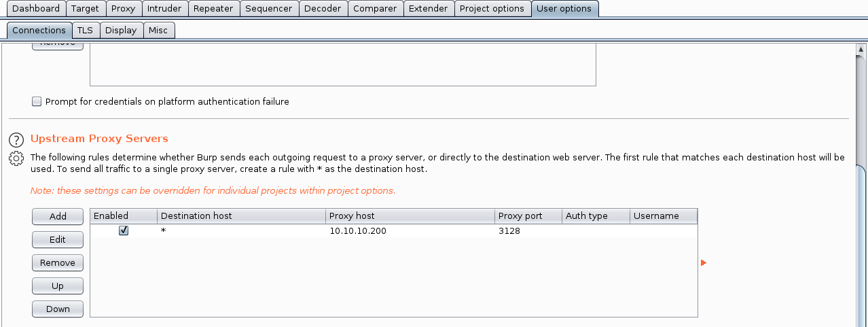Open the Dashboard tab
This screenshot has width=868, height=327.
coord(36,9)
